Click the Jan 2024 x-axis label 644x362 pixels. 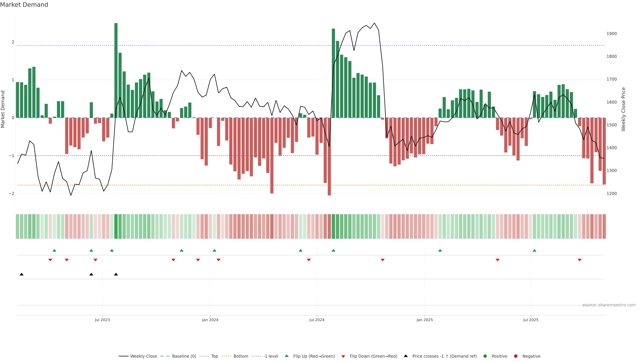coord(210,320)
